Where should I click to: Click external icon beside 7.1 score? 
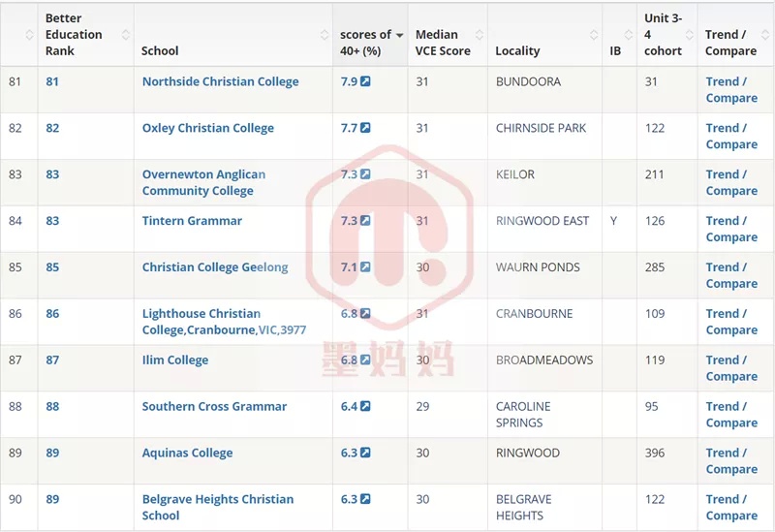point(365,267)
